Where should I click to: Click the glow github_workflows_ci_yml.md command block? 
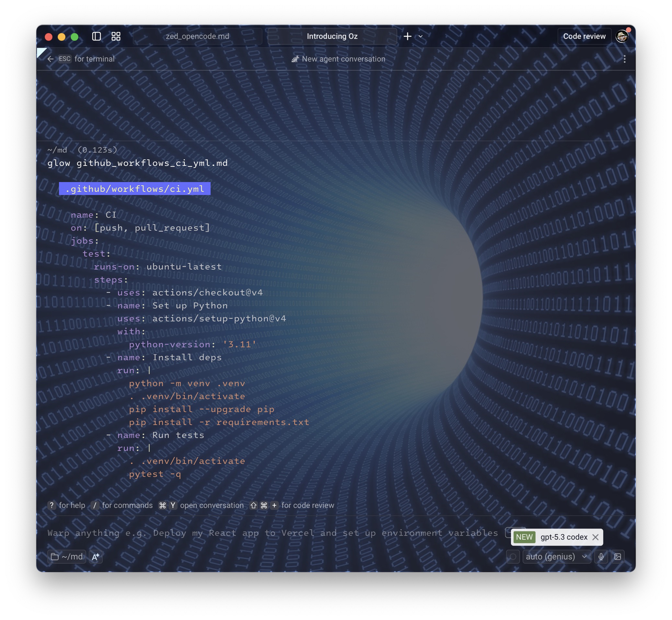tap(138, 163)
